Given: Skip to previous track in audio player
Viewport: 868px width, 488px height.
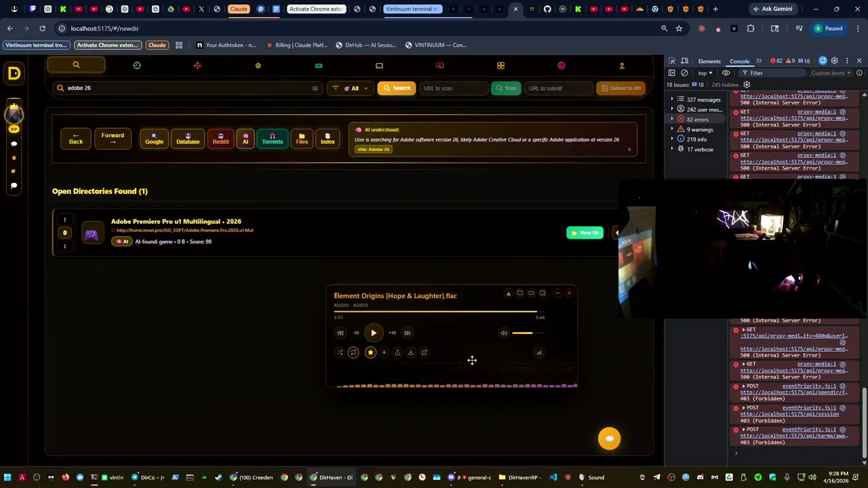Looking at the screenshot, I should coord(340,333).
